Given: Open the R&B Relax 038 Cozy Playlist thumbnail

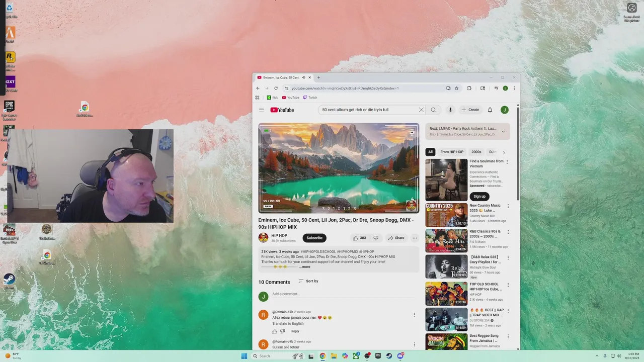Looking at the screenshot, I should (446, 266).
